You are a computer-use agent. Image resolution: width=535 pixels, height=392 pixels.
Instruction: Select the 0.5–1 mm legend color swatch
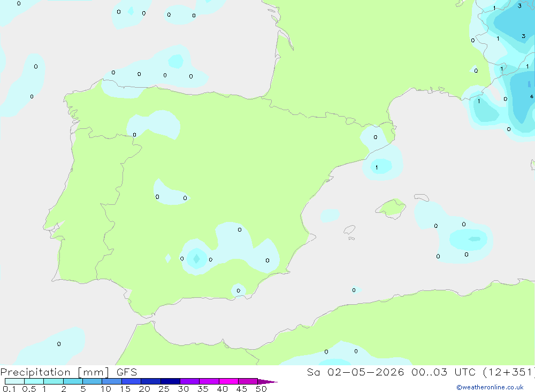click(34, 381)
